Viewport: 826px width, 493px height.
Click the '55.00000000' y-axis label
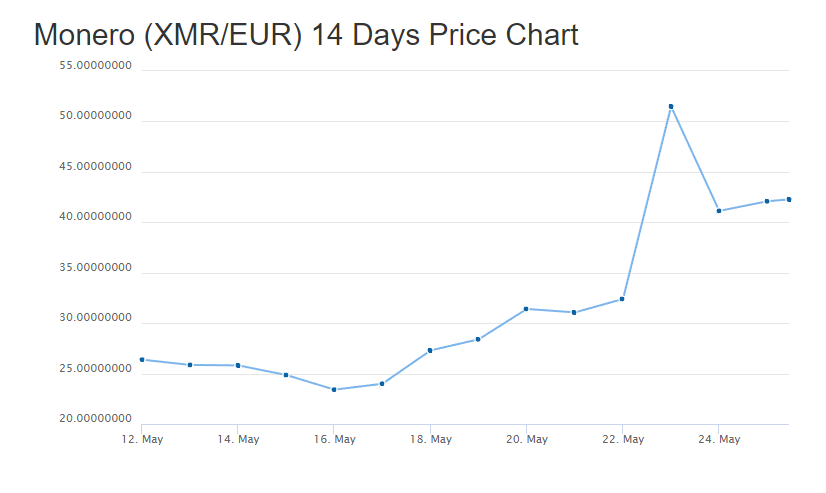click(x=95, y=65)
